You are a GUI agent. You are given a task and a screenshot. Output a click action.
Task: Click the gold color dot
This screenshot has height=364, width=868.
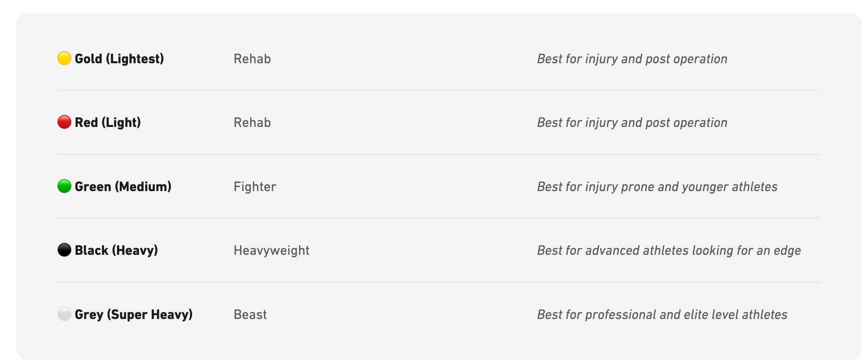(x=64, y=58)
